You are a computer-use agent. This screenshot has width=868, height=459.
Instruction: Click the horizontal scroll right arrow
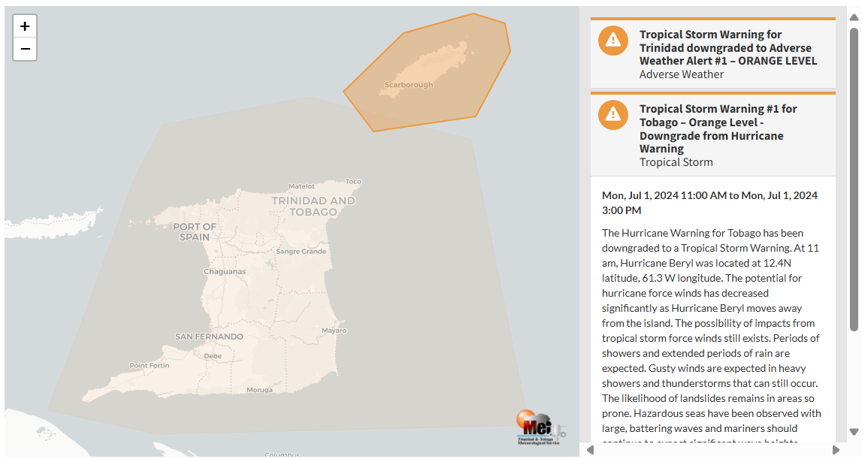[836, 450]
